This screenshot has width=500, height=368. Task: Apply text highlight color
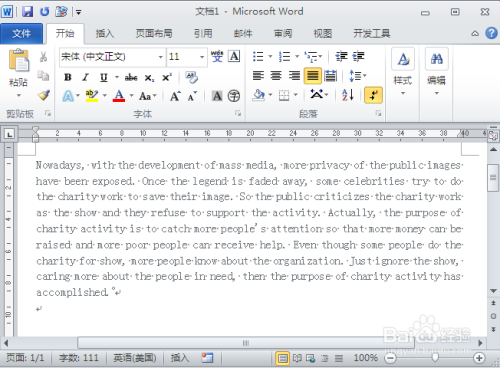(92, 96)
